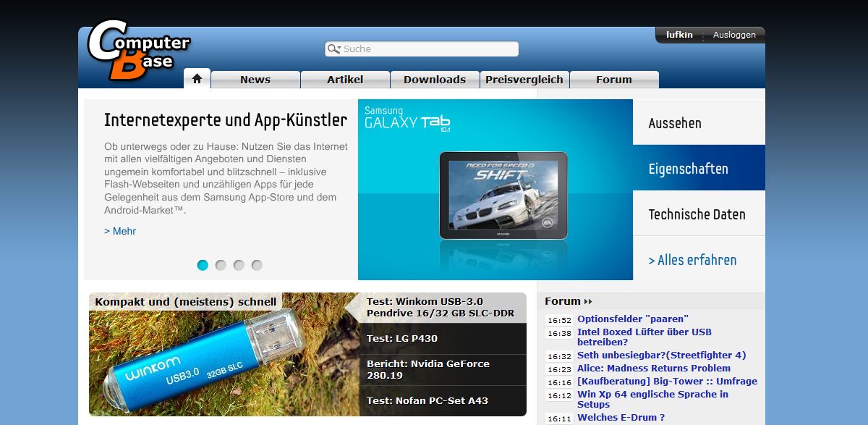Select the third carousel dot

coord(239,265)
